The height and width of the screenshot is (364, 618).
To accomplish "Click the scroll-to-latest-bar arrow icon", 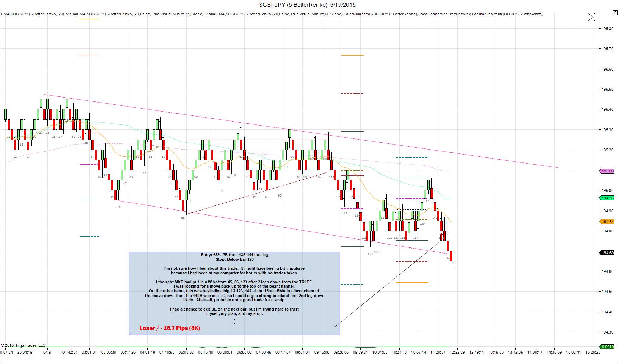I will 591,17.
